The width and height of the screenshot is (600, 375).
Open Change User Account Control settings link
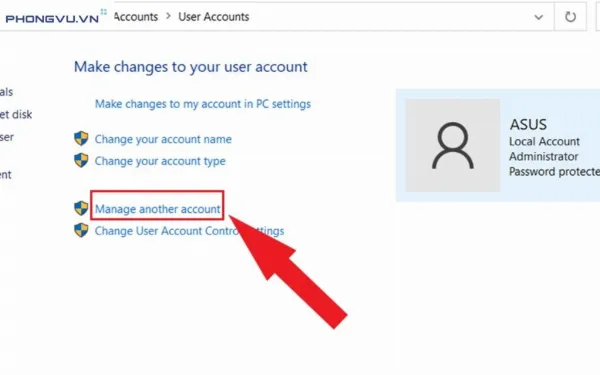[189, 231]
